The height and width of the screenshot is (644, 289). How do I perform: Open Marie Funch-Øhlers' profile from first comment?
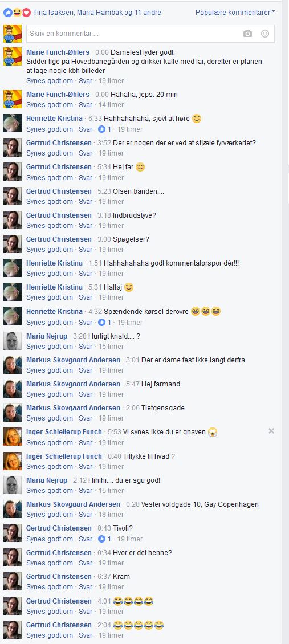point(58,52)
